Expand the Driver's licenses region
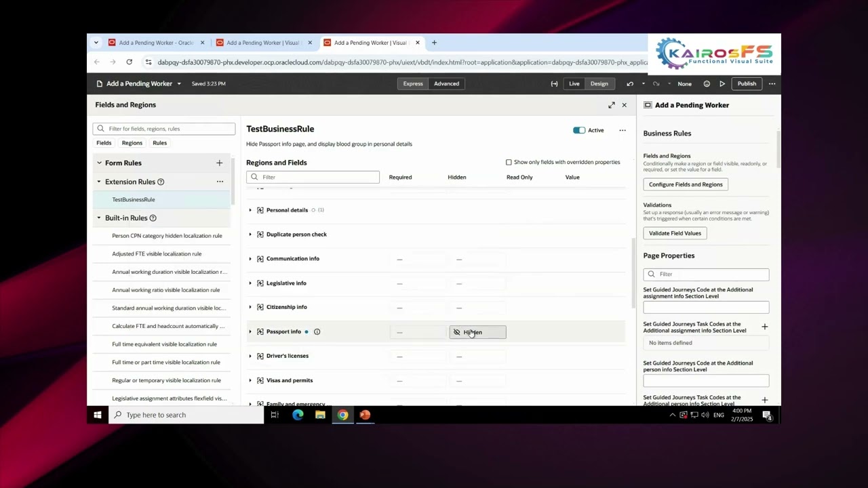 [250, 356]
